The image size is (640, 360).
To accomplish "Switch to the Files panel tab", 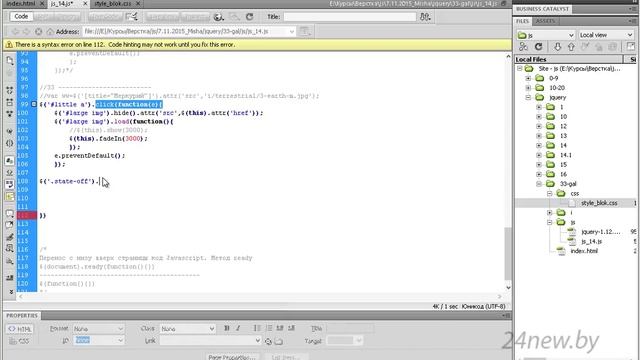I will [x=522, y=21].
